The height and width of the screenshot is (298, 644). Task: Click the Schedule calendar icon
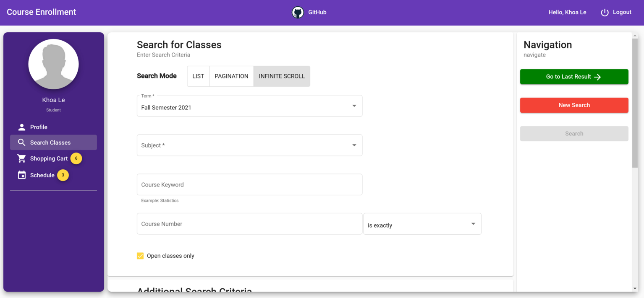coord(22,175)
